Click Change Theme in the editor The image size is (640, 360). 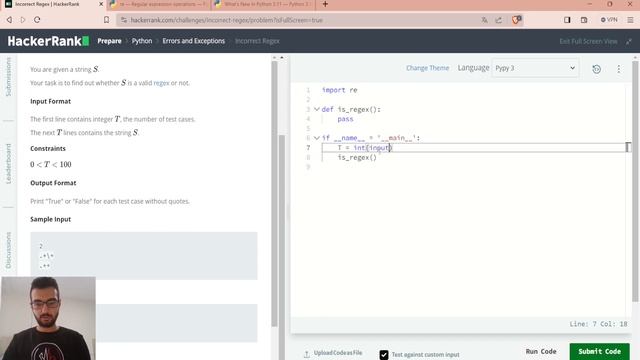click(x=427, y=68)
